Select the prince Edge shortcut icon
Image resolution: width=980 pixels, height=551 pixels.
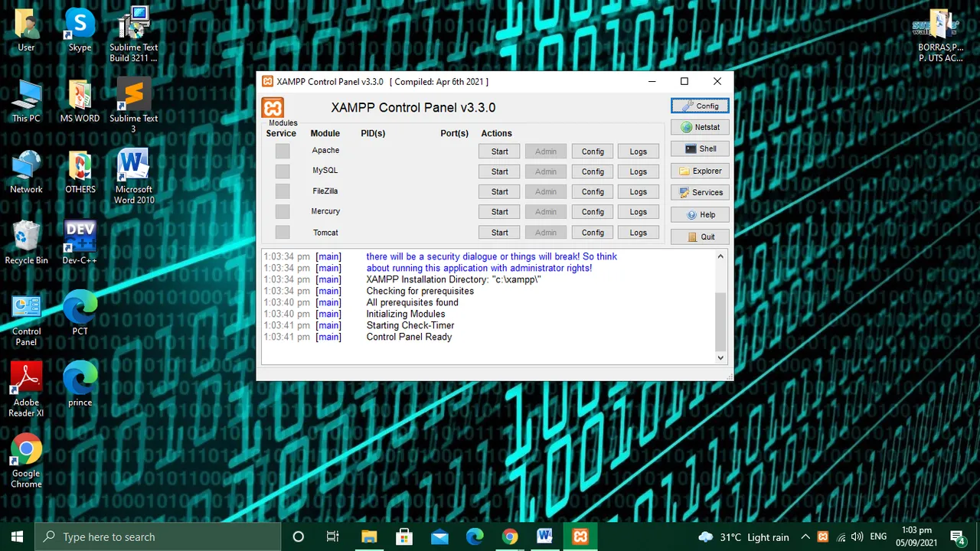tap(80, 385)
